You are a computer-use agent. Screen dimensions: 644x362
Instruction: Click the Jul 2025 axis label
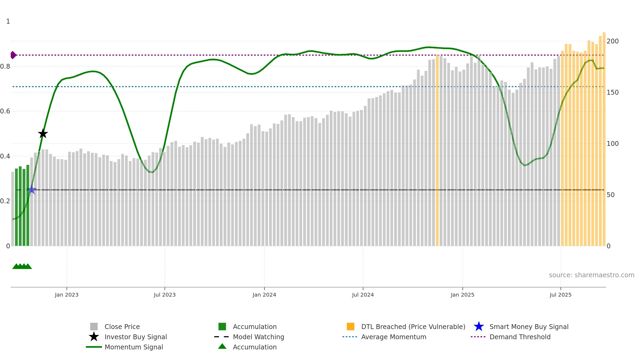coord(561,295)
